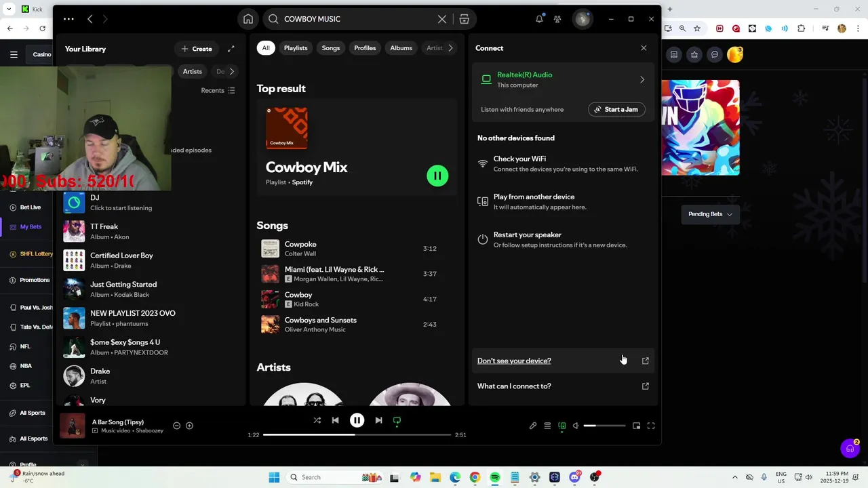Open Spotify notifications bell
The height and width of the screenshot is (488, 868).
[539, 19]
